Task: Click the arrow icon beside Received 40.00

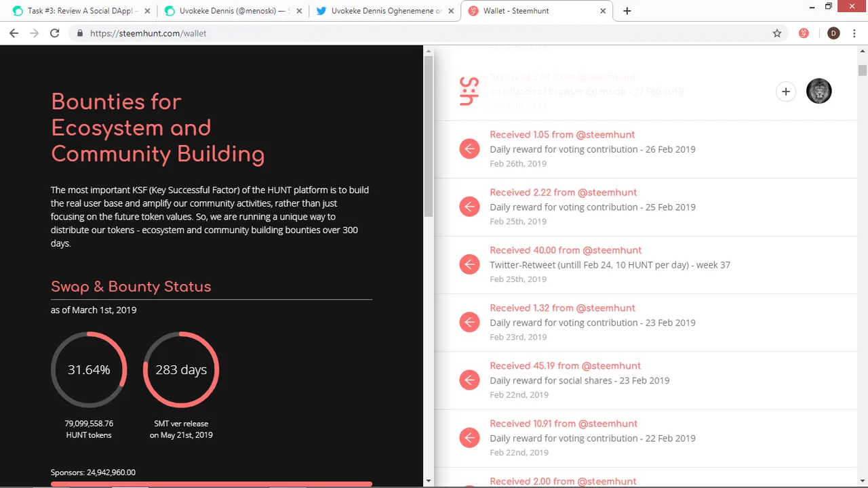Action: coord(469,264)
